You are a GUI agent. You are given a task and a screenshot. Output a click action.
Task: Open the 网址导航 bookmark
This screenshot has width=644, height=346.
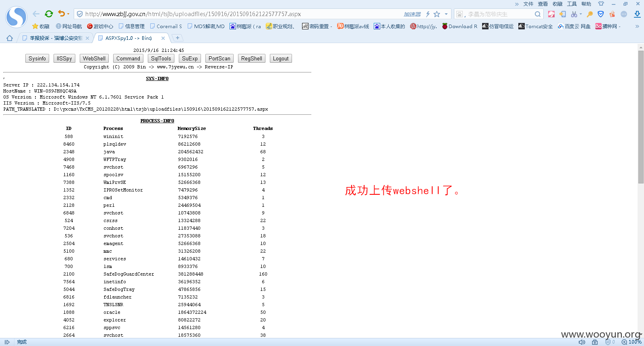(69, 26)
